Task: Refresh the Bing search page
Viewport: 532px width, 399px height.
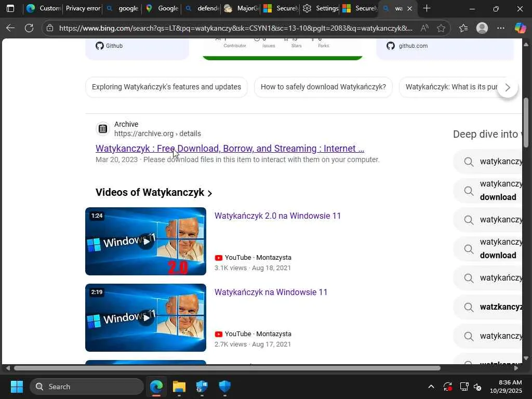Action: click(29, 28)
